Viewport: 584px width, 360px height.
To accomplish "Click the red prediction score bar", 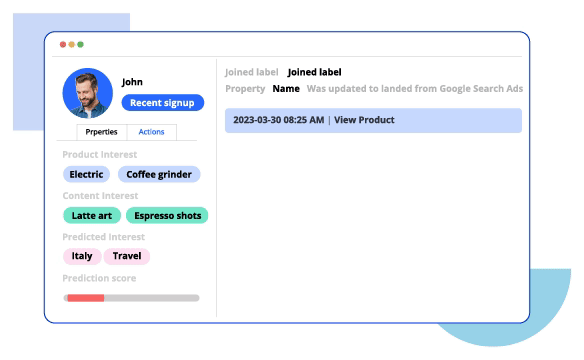I will tap(86, 298).
